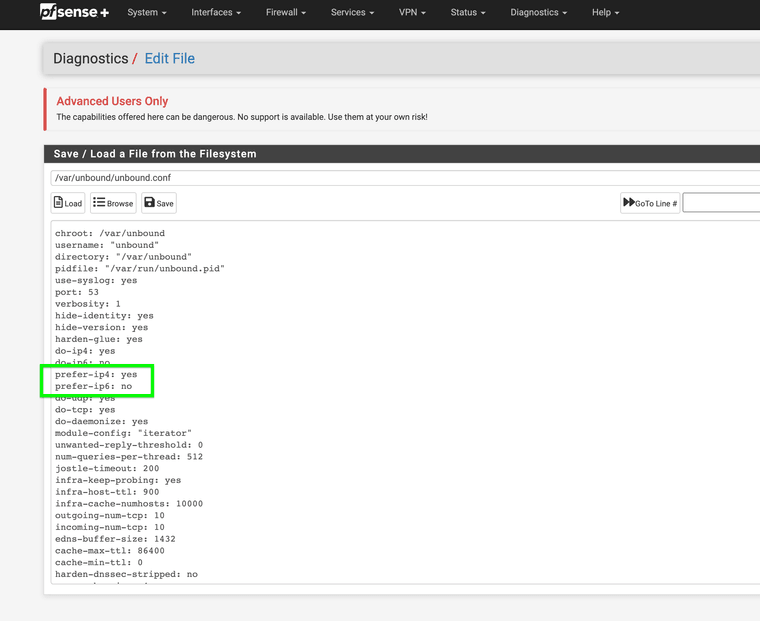760x621 pixels.
Task: Click the 'num-queries-per-thread: 512' line
Action: tap(129, 457)
